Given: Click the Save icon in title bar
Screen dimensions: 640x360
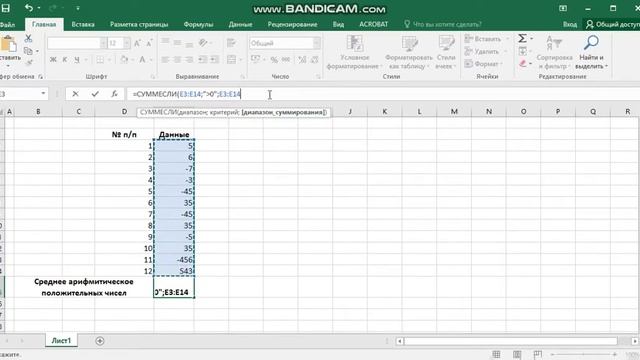Looking at the screenshot, I should 6,8.
